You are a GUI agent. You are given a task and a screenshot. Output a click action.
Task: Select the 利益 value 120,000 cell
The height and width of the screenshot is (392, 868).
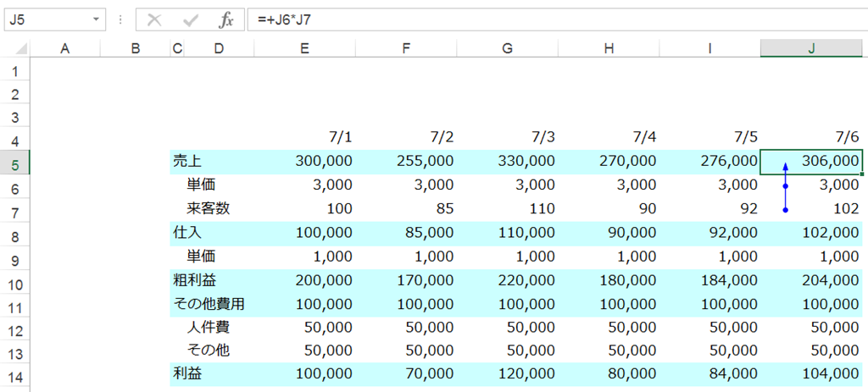coord(508,374)
